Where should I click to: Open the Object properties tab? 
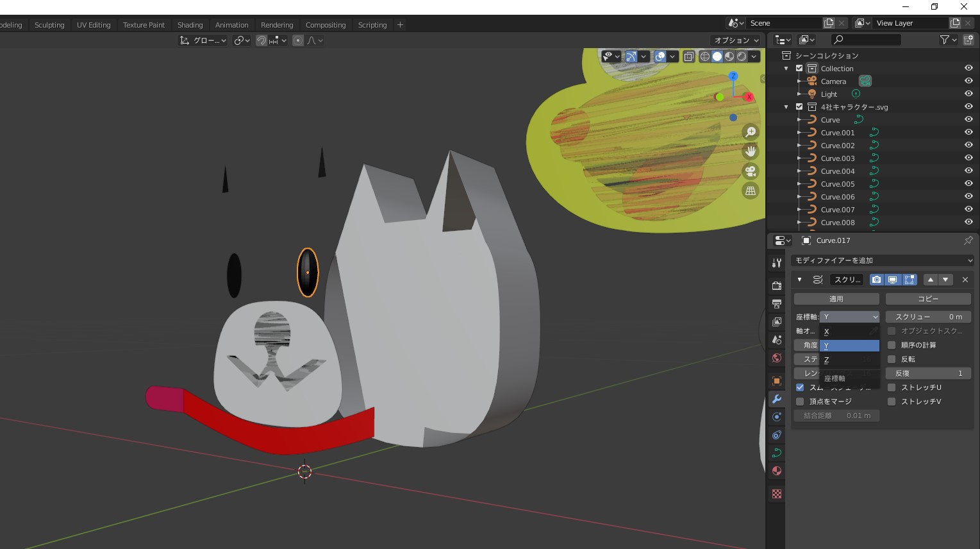[777, 381]
